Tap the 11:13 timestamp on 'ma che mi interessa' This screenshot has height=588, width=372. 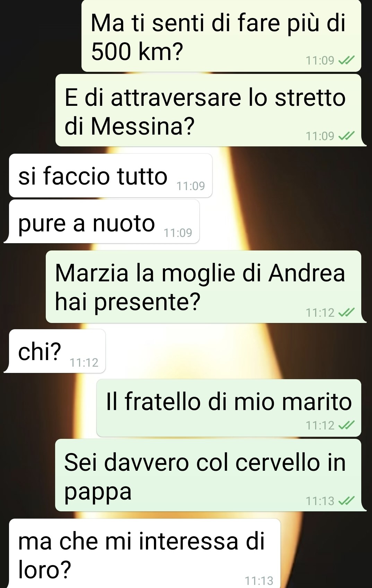259,580
